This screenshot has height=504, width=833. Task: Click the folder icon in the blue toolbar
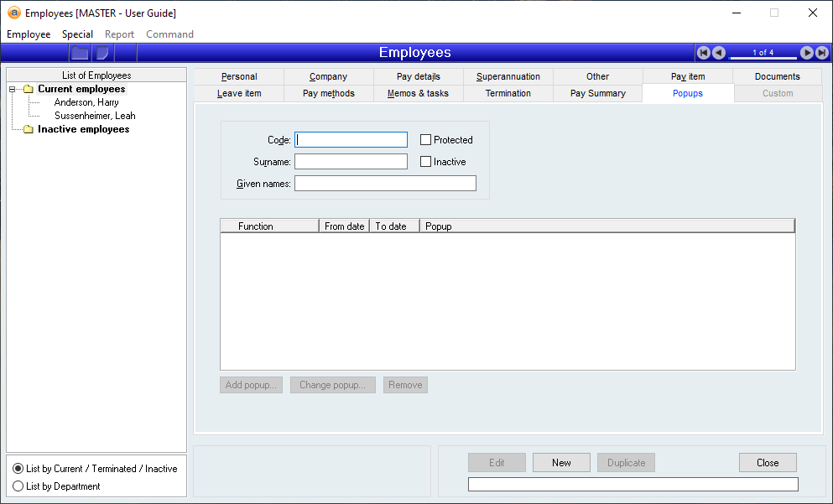pos(80,53)
